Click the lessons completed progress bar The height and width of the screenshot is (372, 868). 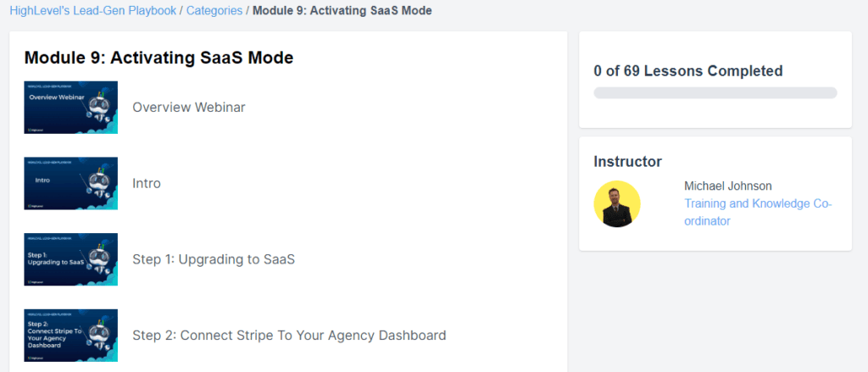(715, 93)
